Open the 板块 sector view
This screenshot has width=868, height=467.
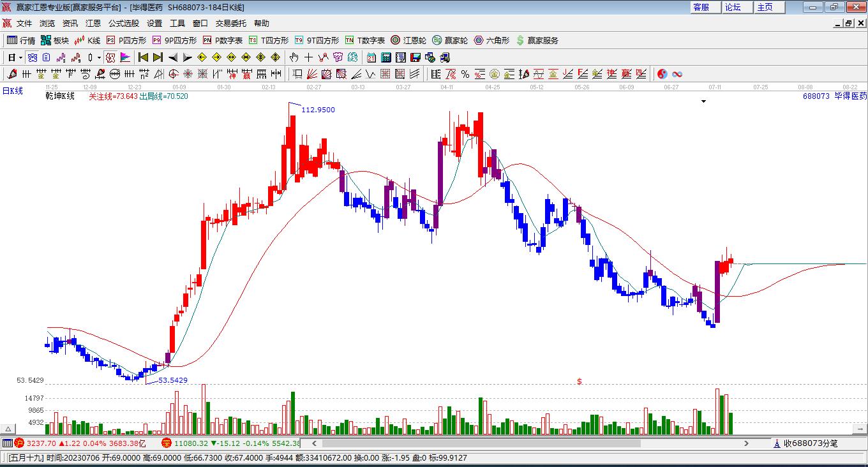55,40
